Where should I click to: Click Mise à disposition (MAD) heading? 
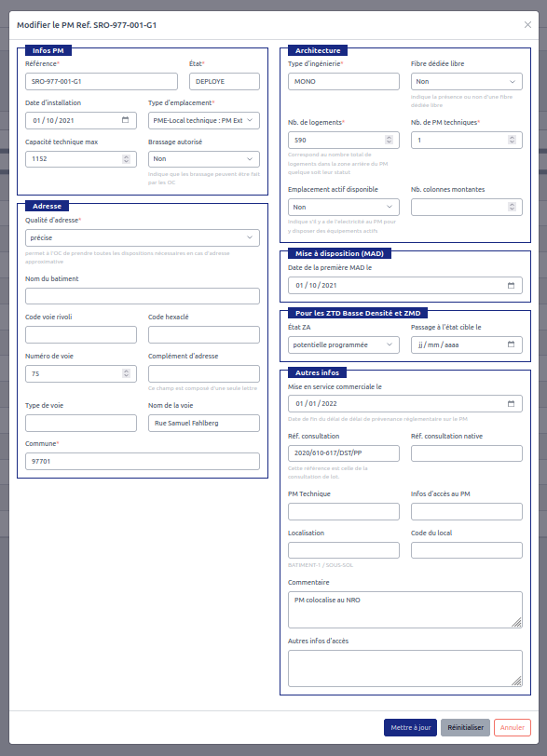coord(339,253)
